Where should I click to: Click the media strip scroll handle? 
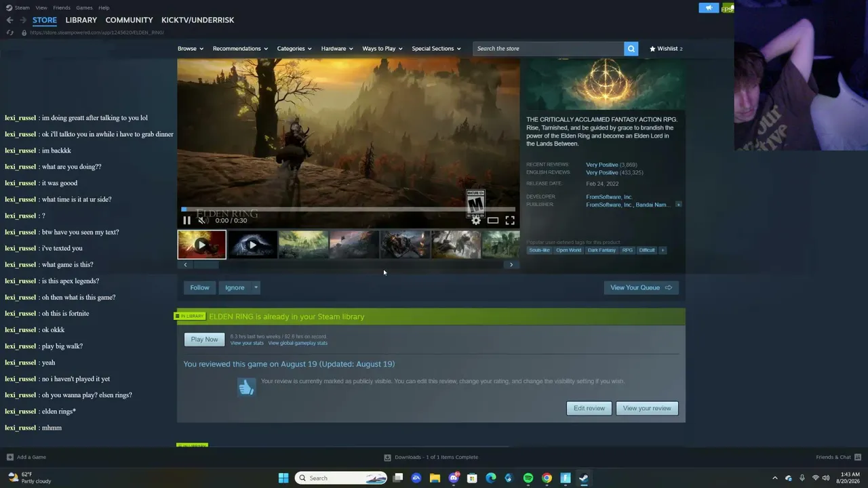coord(206,265)
